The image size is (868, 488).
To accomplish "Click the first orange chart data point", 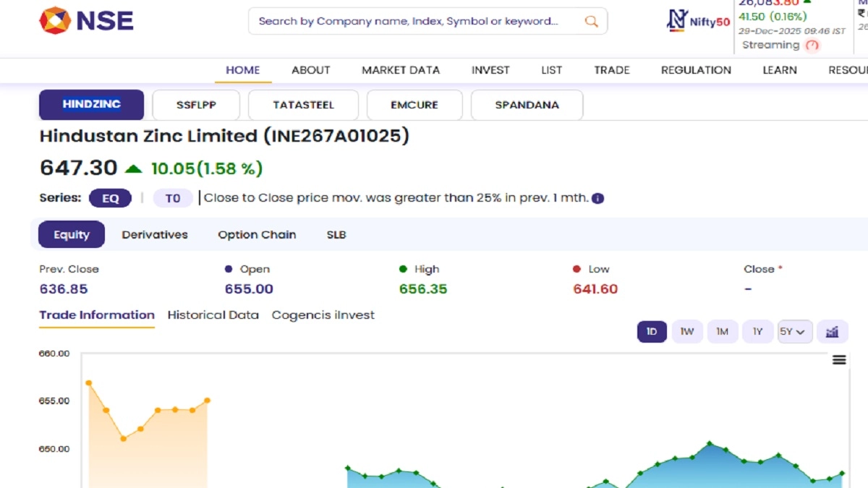I will [88, 382].
